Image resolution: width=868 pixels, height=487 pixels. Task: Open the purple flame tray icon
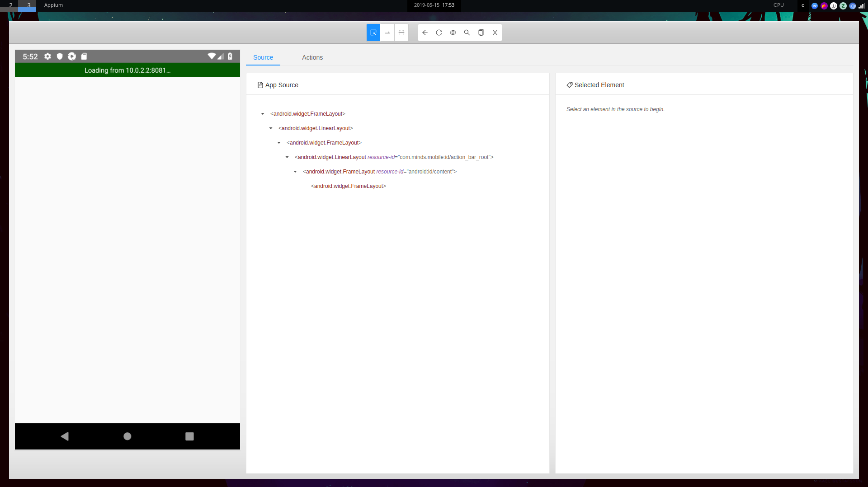tap(824, 6)
